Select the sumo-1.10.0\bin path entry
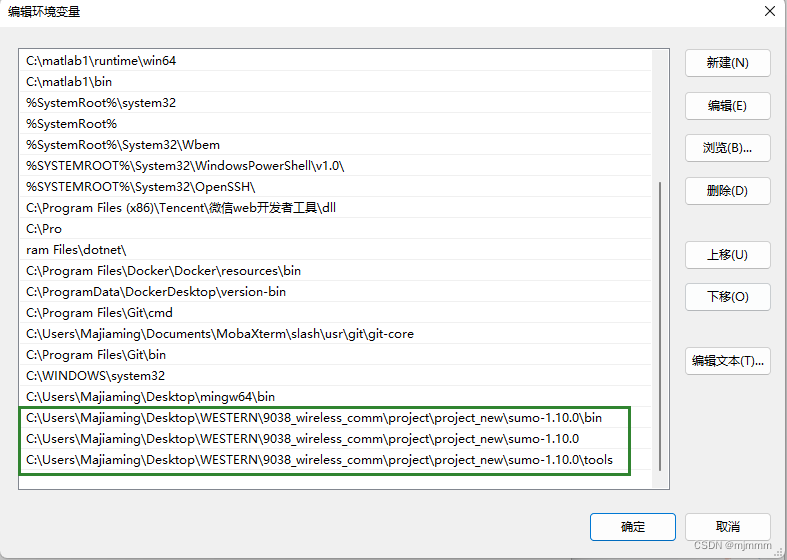Screen dimensions: 787x560 (x=335, y=418)
